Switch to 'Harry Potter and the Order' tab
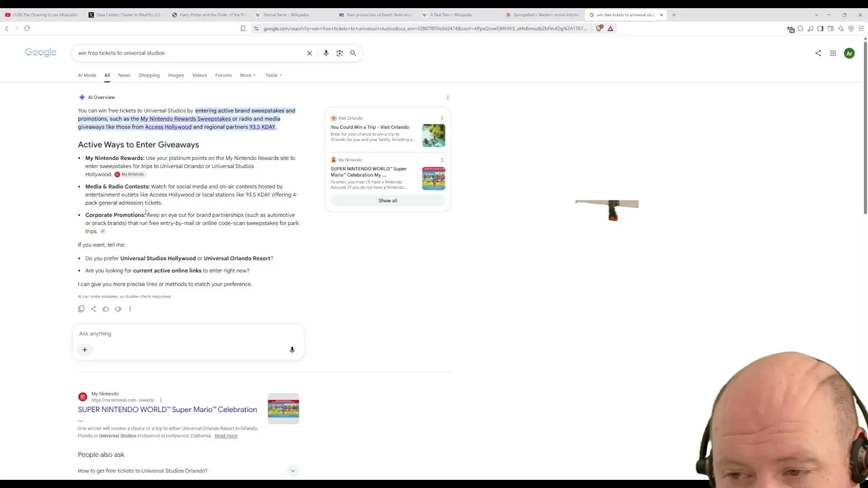868x488 pixels. 209,15
